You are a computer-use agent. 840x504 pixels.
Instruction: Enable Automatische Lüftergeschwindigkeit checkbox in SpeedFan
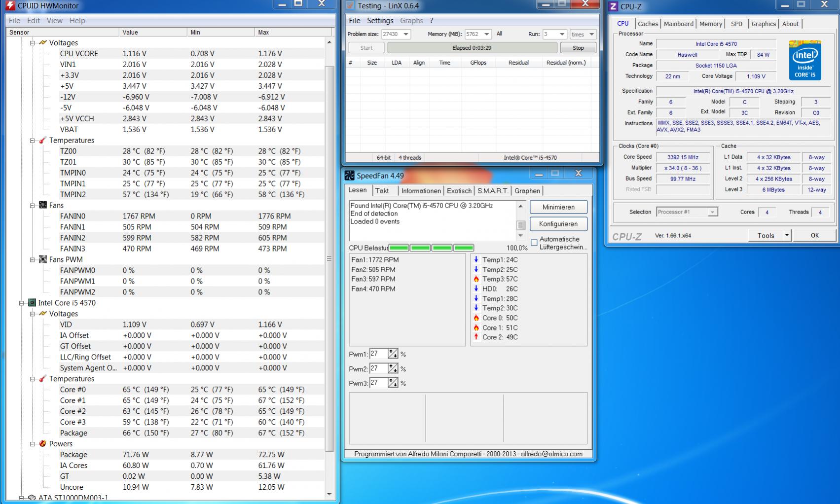coord(534,243)
